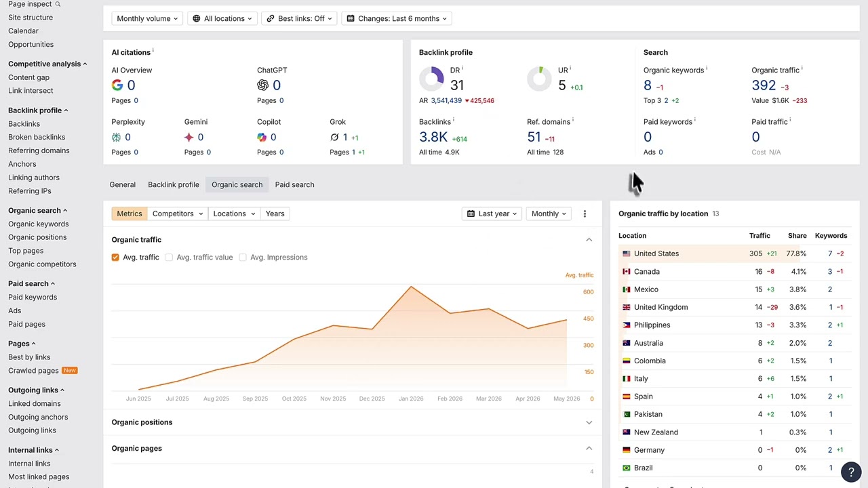The image size is (868, 488).
Task: Open the Monthly volume dropdown
Action: [x=148, y=18]
